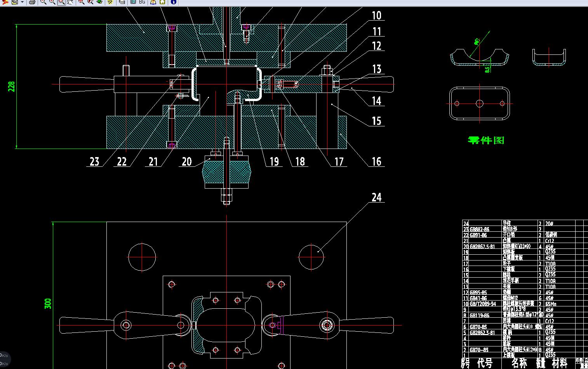Open the dropdown arrow next to copy icon
The height and width of the screenshot is (369, 588).
(22, 2)
